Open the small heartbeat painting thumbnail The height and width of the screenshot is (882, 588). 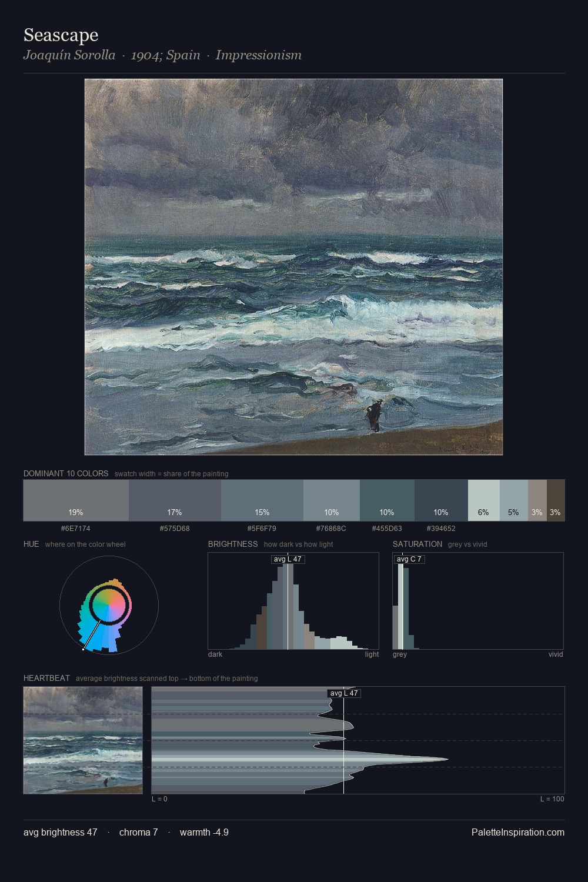click(83, 740)
